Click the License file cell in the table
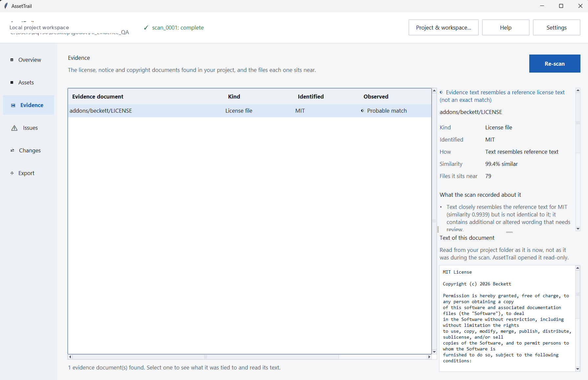 [x=239, y=111]
